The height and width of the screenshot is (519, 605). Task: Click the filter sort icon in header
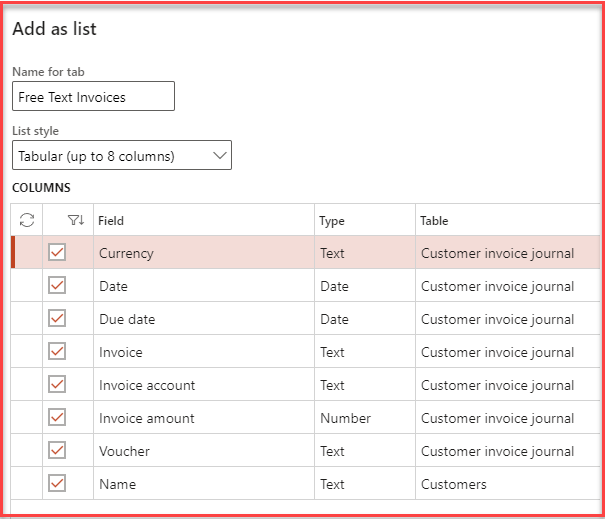[75, 220]
